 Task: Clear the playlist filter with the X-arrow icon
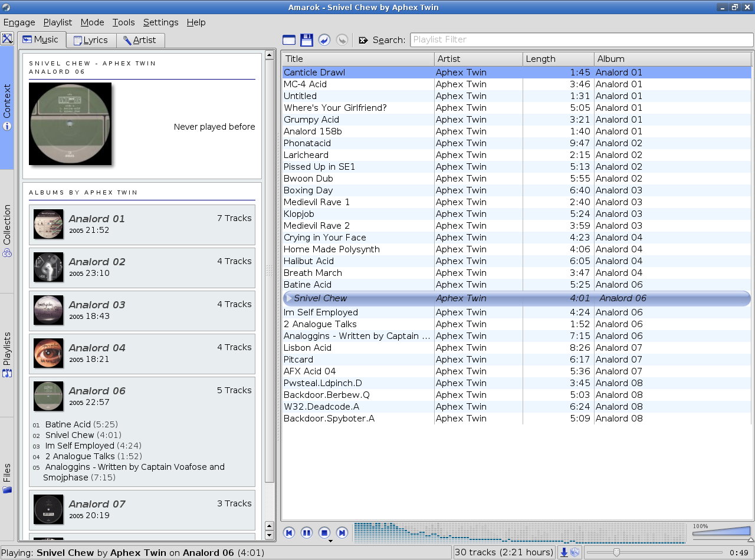[x=363, y=40]
